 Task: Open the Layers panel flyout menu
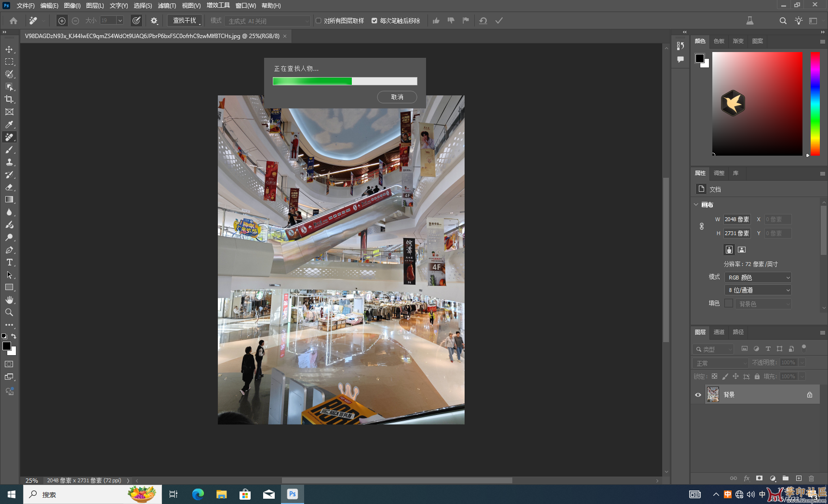(x=822, y=332)
